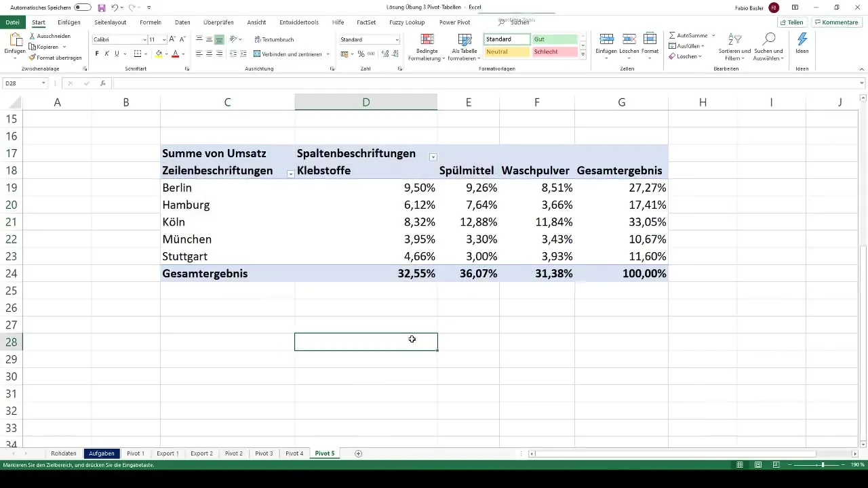Click the Kopieren copy icon
The image size is (868, 488).
click(x=32, y=47)
